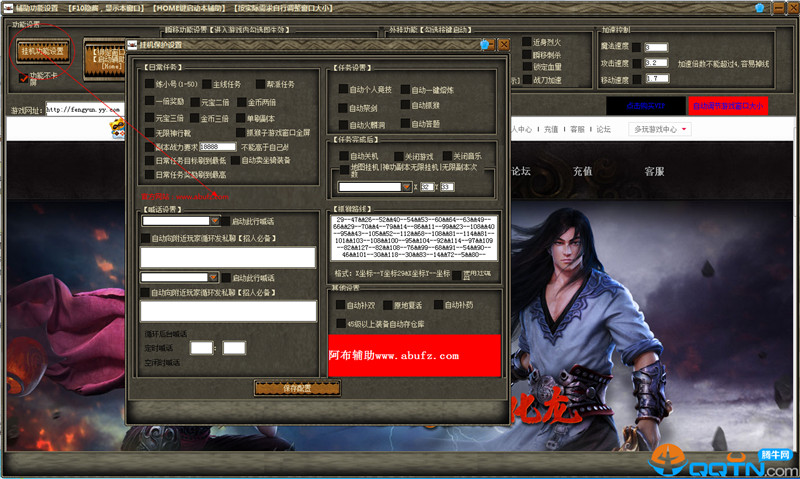800x479 pixels.
Task: Expand the first 喊话设置 dropdown
Action: (214, 221)
